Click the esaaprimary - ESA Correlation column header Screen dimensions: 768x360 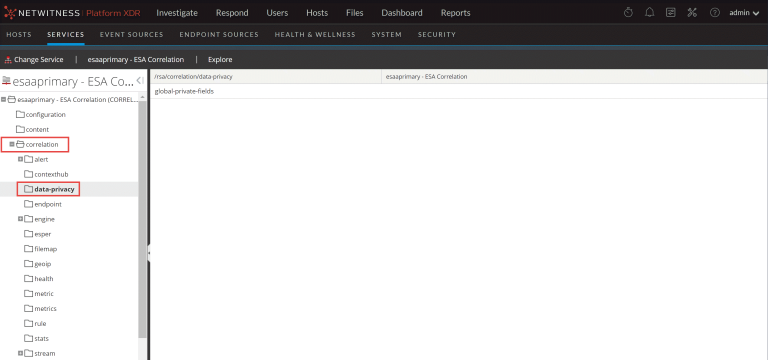coord(575,77)
